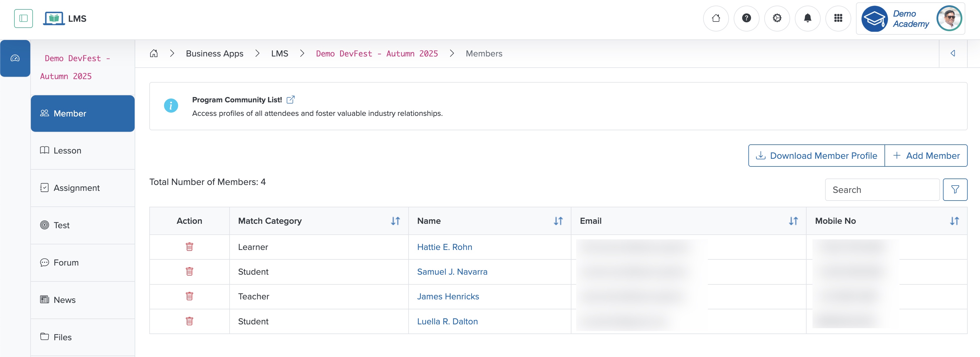This screenshot has height=357, width=980.
Task: Open the Forum section
Action: tap(66, 262)
